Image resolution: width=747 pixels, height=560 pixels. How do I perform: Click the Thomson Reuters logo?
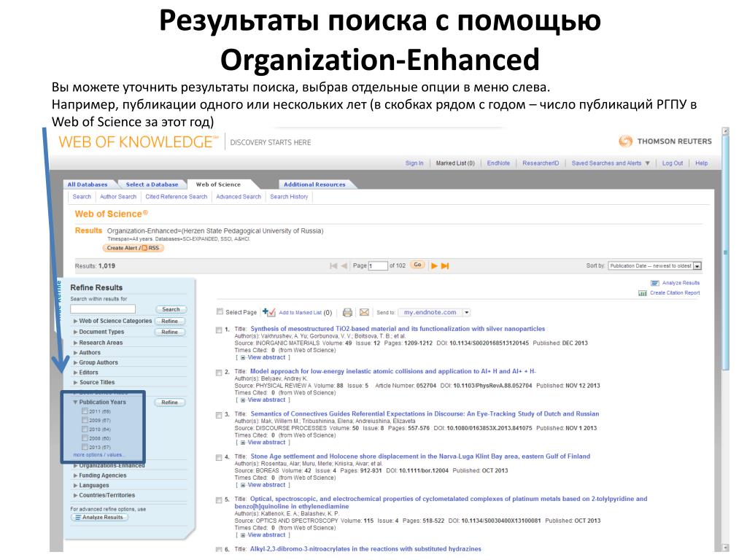pos(665,141)
